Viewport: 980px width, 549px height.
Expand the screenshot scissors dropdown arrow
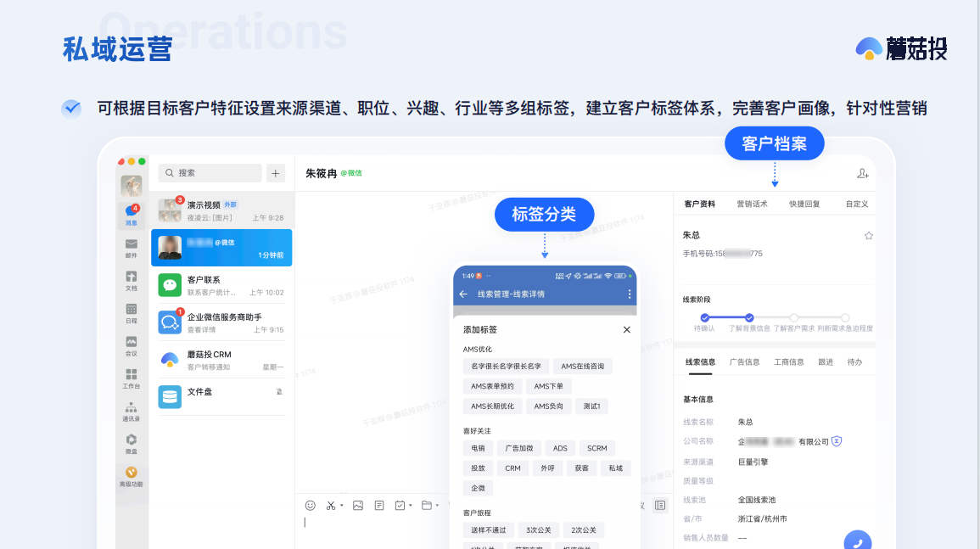click(x=342, y=506)
